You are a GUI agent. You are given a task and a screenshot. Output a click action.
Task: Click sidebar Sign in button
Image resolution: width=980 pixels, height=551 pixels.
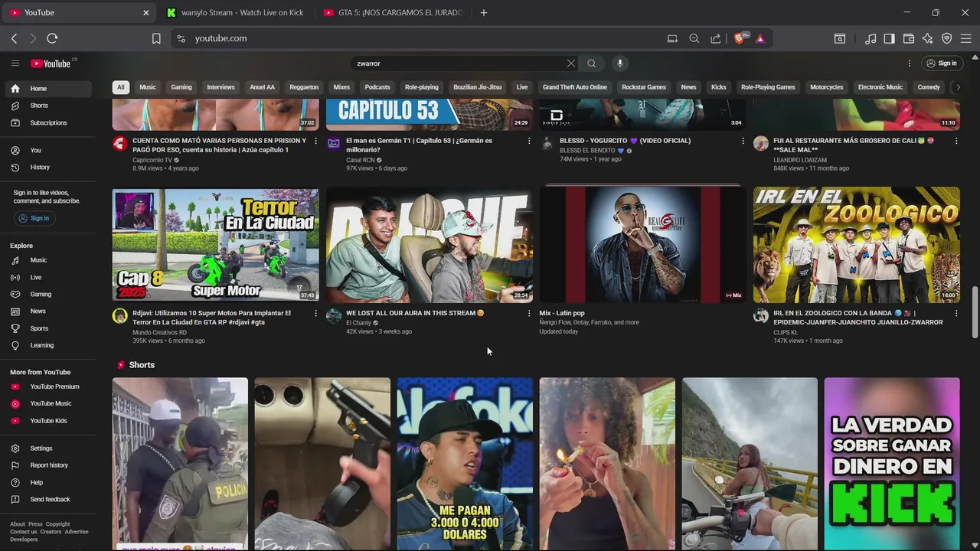pos(33,218)
